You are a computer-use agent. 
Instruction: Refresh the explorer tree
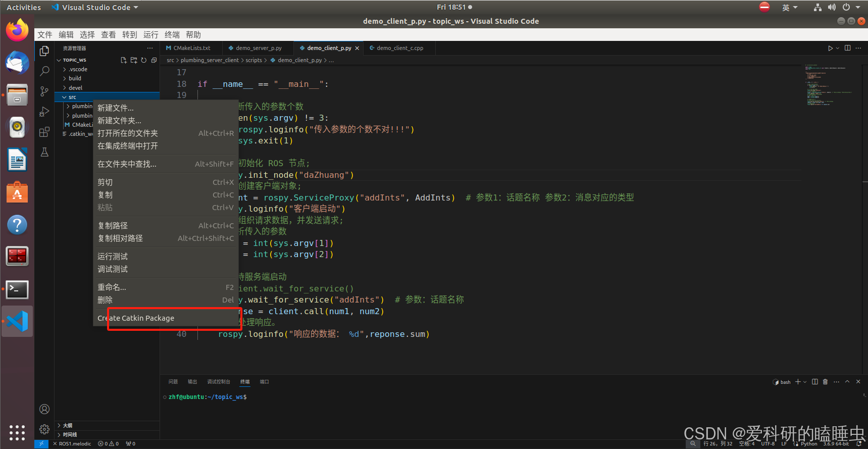click(144, 60)
